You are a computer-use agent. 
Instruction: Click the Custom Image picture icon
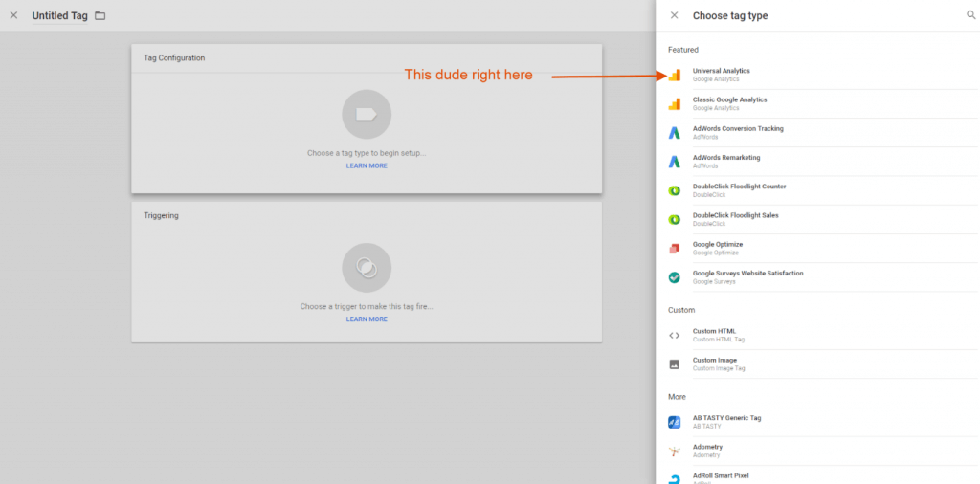[x=675, y=364]
